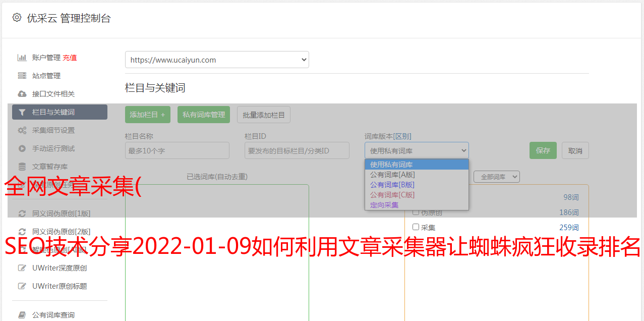Click the 已选词库(自动去重) label
The height and width of the screenshot is (321, 644).
[x=217, y=177]
